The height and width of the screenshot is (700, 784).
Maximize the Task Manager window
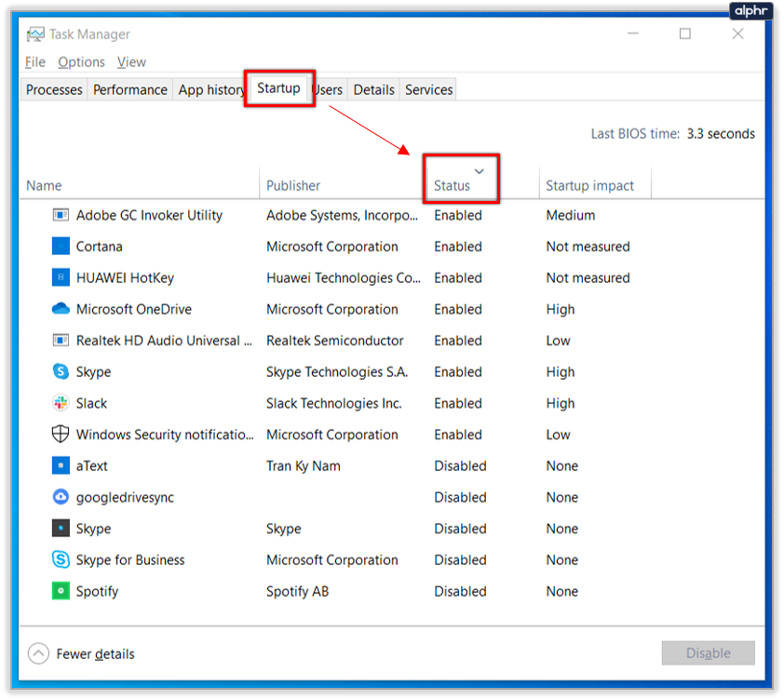pyautogui.click(x=685, y=34)
